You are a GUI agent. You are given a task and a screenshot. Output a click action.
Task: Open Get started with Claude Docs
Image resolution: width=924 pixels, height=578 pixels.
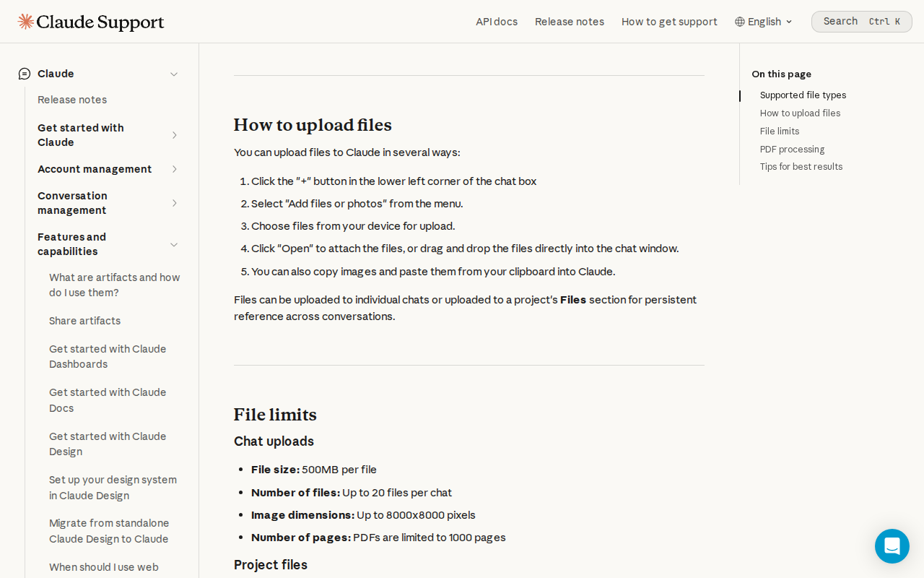(x=108, y=400)
